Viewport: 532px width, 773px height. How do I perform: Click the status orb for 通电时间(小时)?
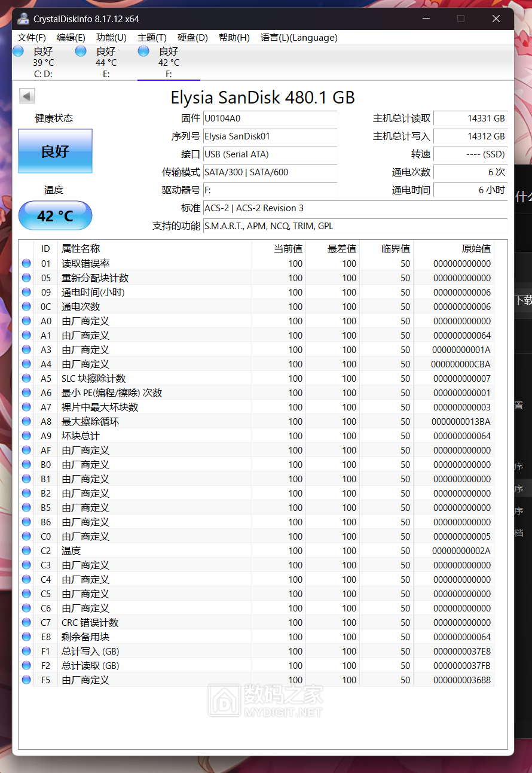pos(26,292)
